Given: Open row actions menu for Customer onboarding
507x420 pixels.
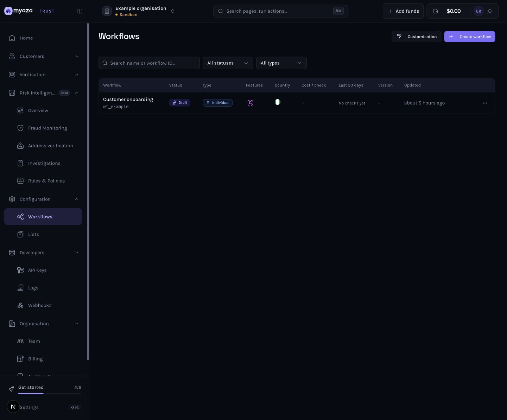Looking at the screenshot, I should 485,103.
